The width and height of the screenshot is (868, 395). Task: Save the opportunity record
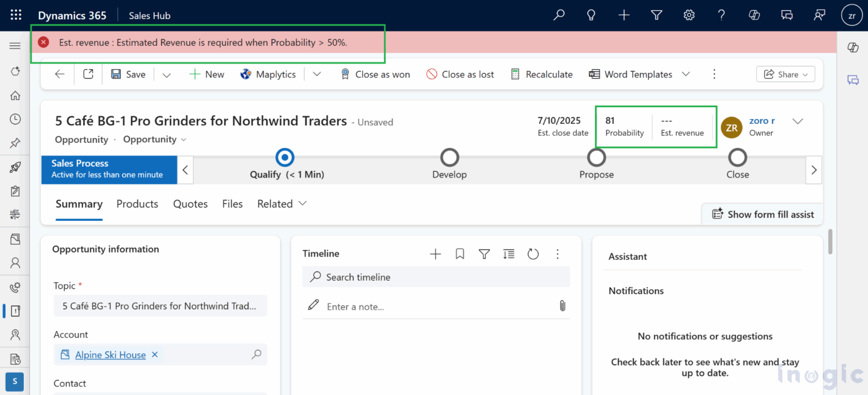pos(128,74)
